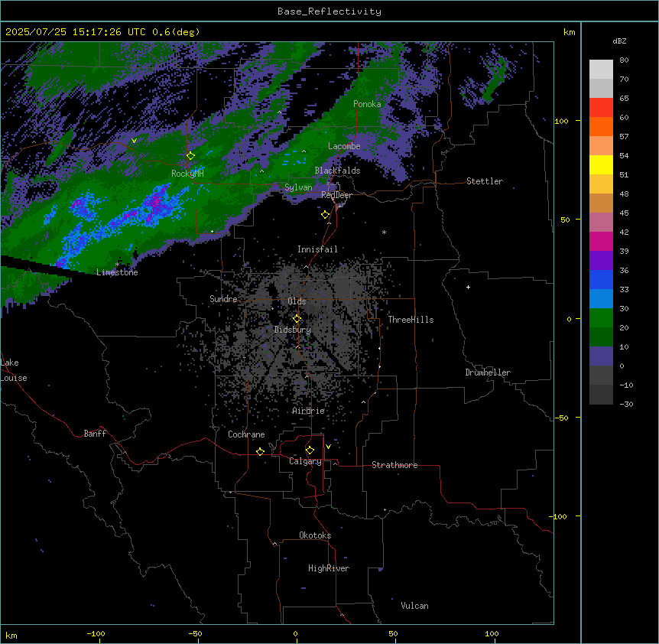Screen dimensions: 659x644
Task: Pick the magenta 39-42 dBZ legend color
Action: click(601, 241)
